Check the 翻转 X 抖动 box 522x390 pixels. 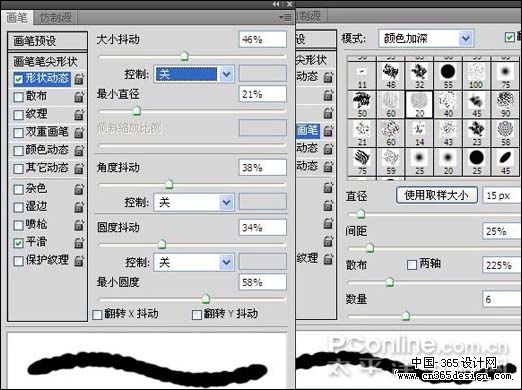[x=97, y=315]
